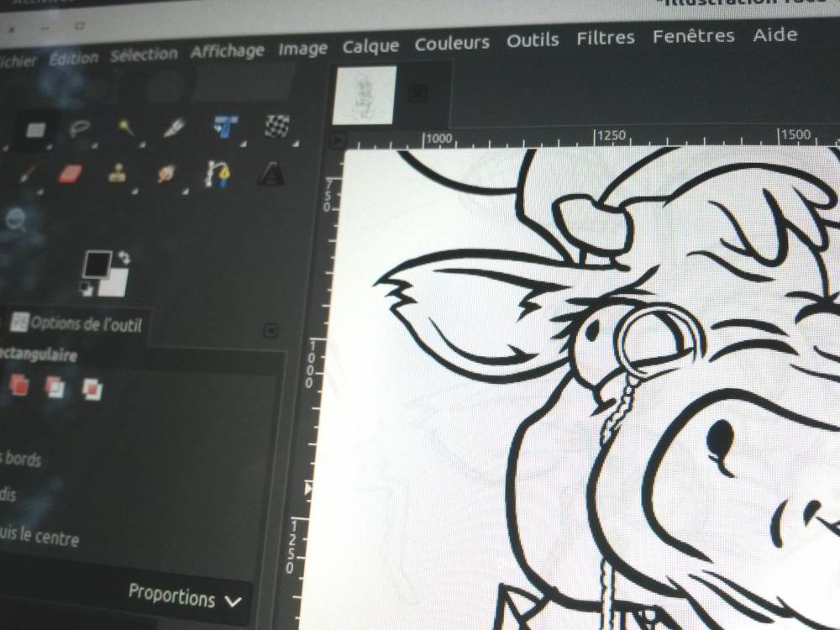
Task: Open the Couleurs menu
Action: click(452, 44)
